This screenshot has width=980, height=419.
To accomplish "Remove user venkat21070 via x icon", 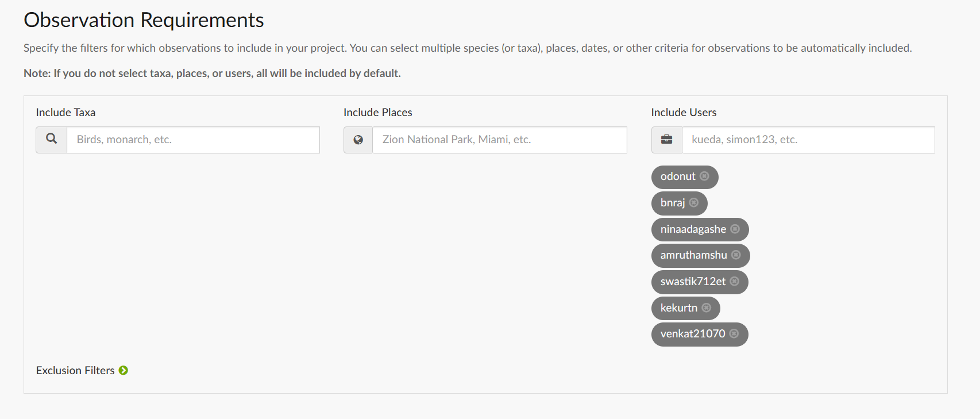I will click(x=734, y=333).
